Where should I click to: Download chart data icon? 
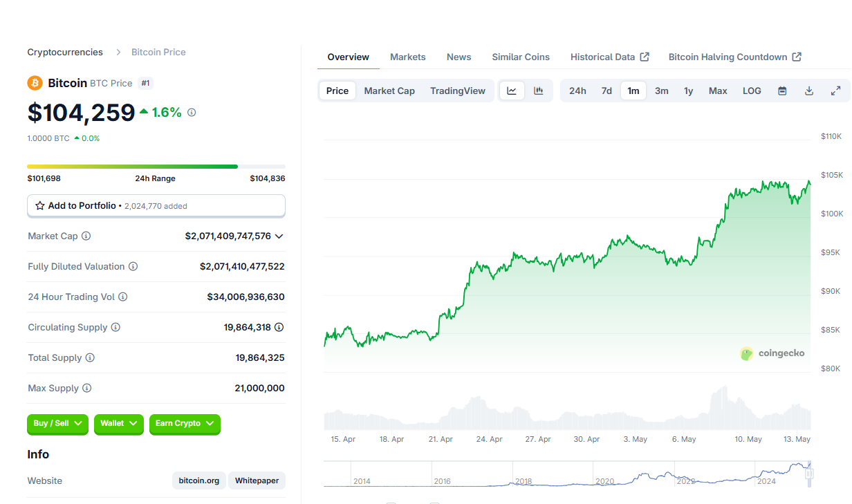(x=809, y=91)
